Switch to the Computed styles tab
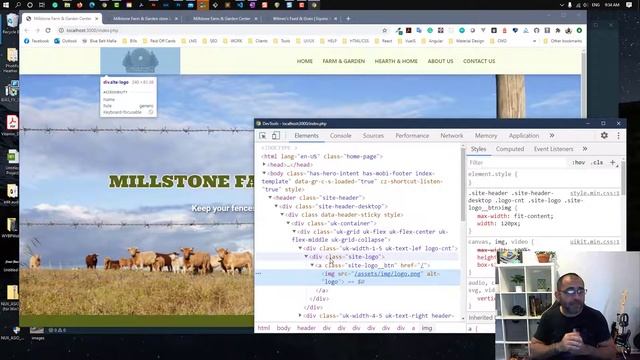Viewport: 640px width, 360px height. (510, 149)
